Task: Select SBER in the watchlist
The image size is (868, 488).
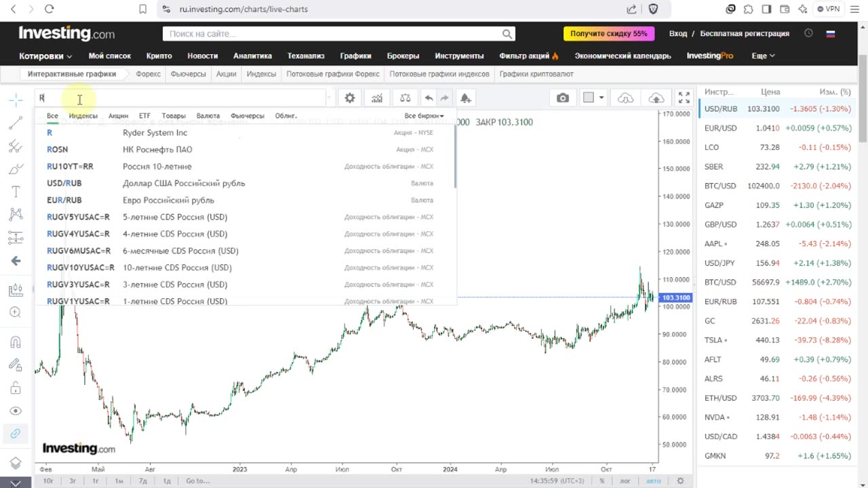Action: [x=776, y=167]
